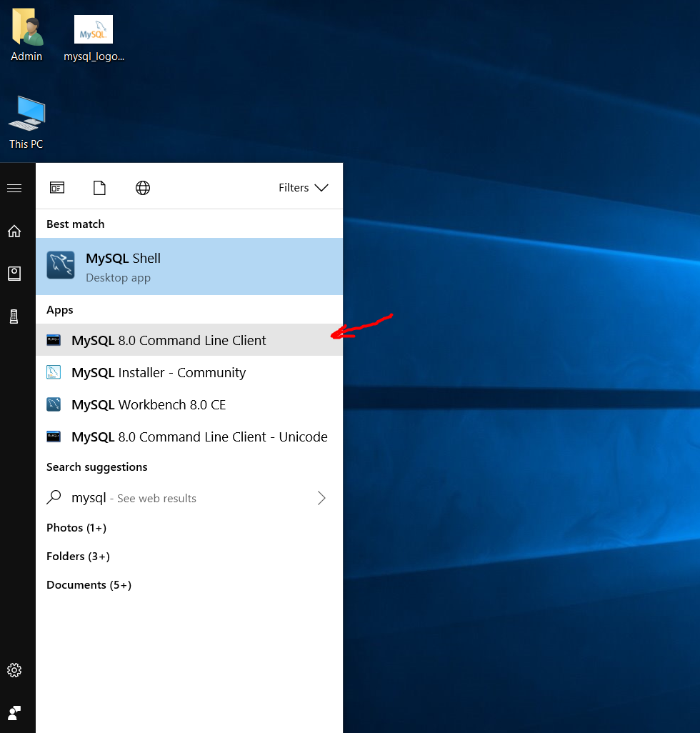Open MySQL 8.0 Command Line Client
The image size is (700, 733).
point(169,340)
